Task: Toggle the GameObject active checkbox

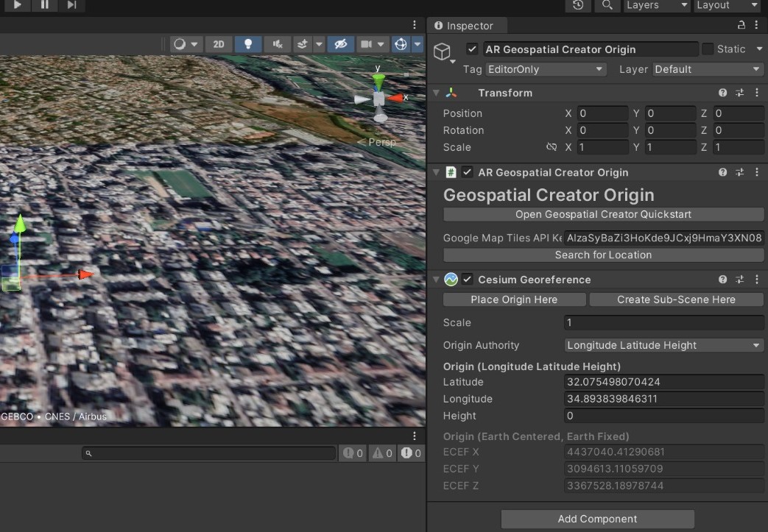Action: 472,49
